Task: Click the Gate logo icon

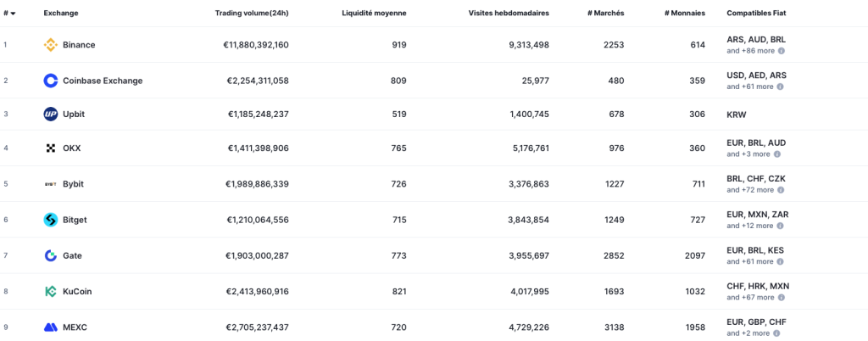Action: (x=50, y=255)
